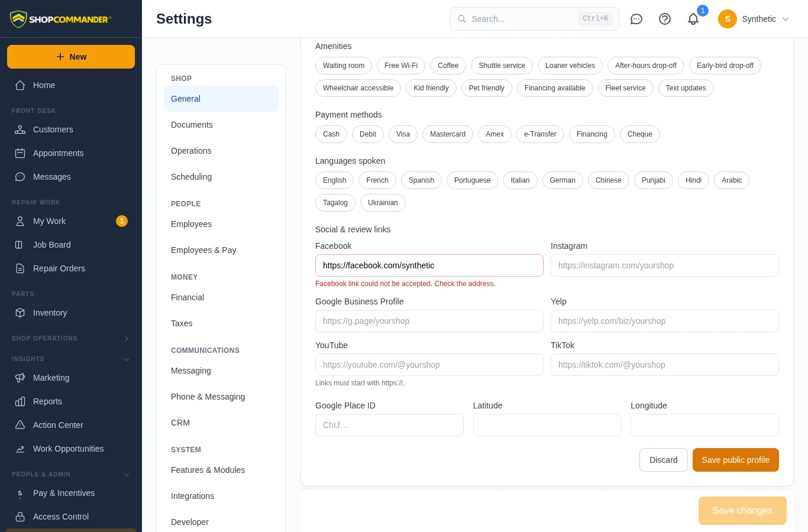Toggle the Debit payment method chip

368,134
